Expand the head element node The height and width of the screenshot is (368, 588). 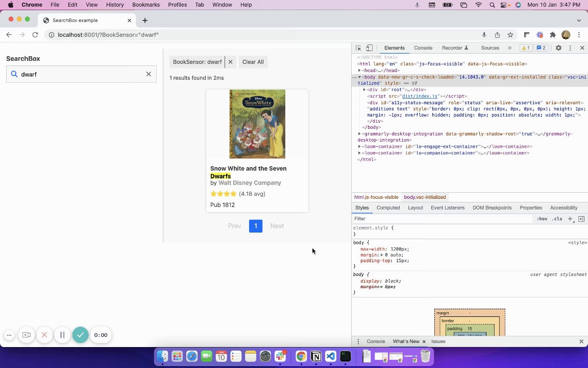coord(359,70)
